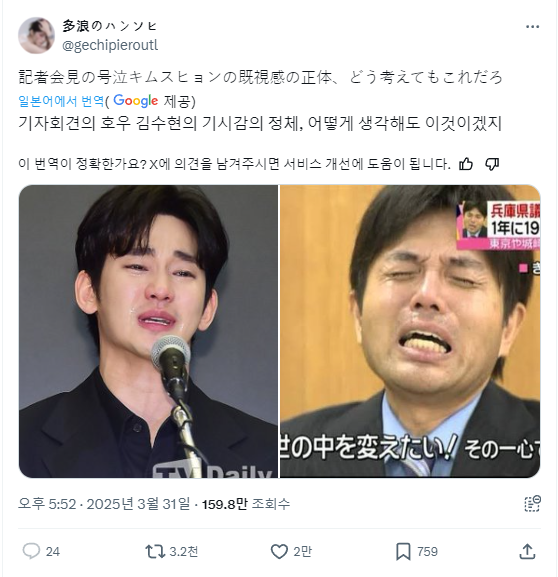The height and width of the screenshot is (577, 558).
Task: Open the left photo with microphone
Action: [148, 331]
